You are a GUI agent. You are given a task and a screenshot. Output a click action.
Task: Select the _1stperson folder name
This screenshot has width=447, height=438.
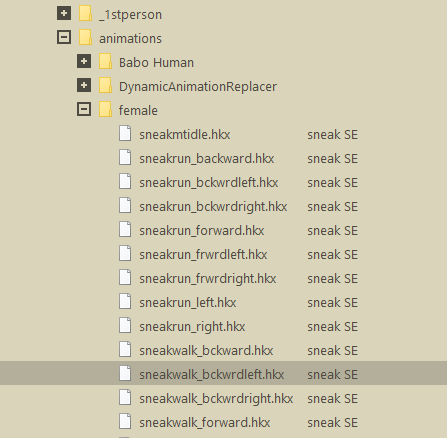click(130, 15)
